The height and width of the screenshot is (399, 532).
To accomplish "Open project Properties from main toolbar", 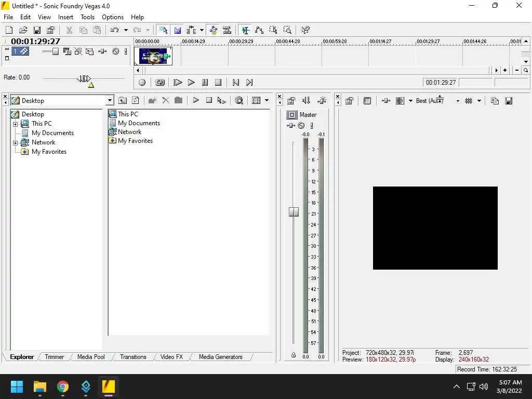I will pos(50,30).
